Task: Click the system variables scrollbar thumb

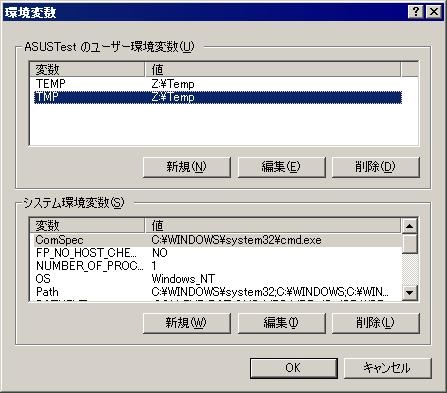Action: [410, 244]
